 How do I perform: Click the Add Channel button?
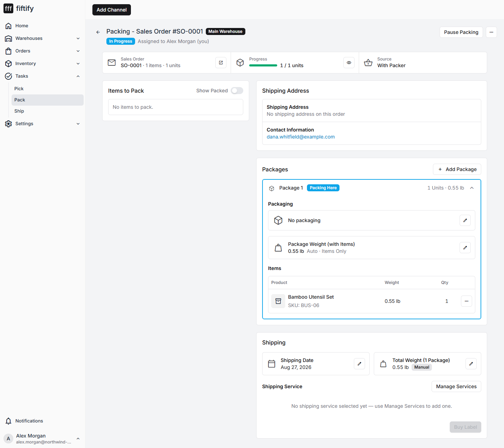[112, 10]
